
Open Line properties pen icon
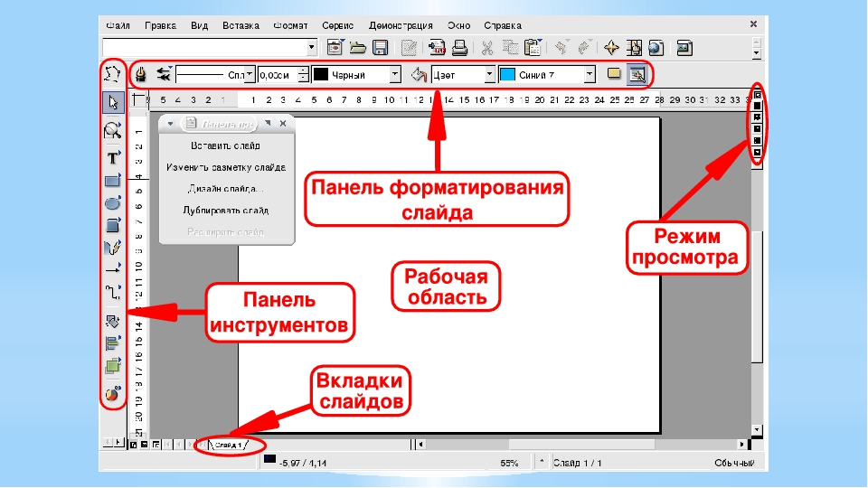(141, 74)
